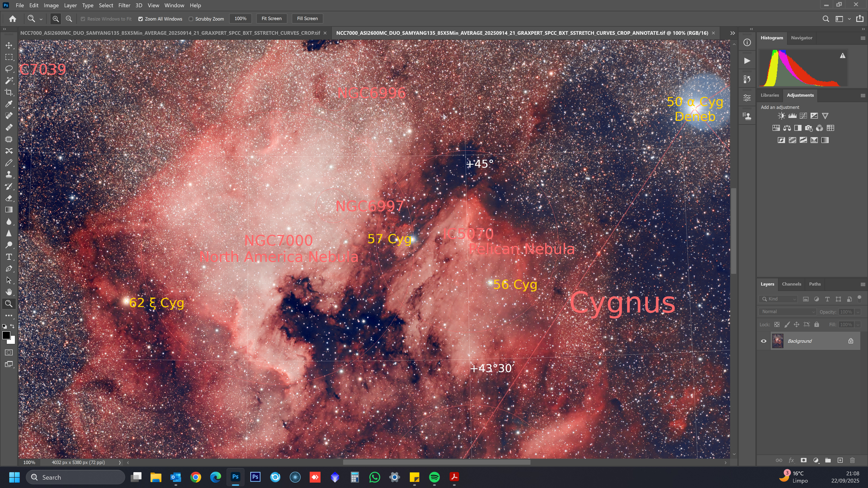Viewport: 868px width, 488px height.
Task: Select the Crop tool
Action: 9,92
